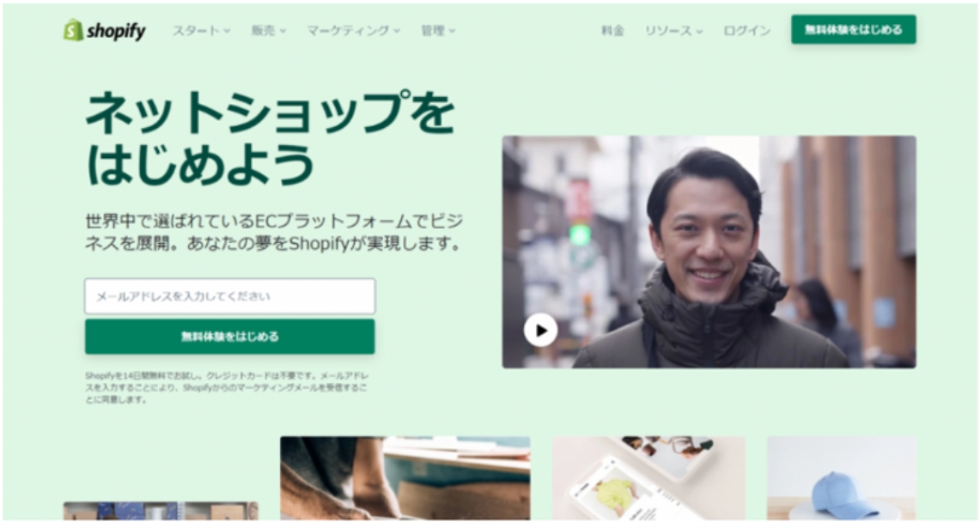Click the packaging boxes image at bottom left
The height and width of the screenshot is (528, 980).
tap(161, 511)
